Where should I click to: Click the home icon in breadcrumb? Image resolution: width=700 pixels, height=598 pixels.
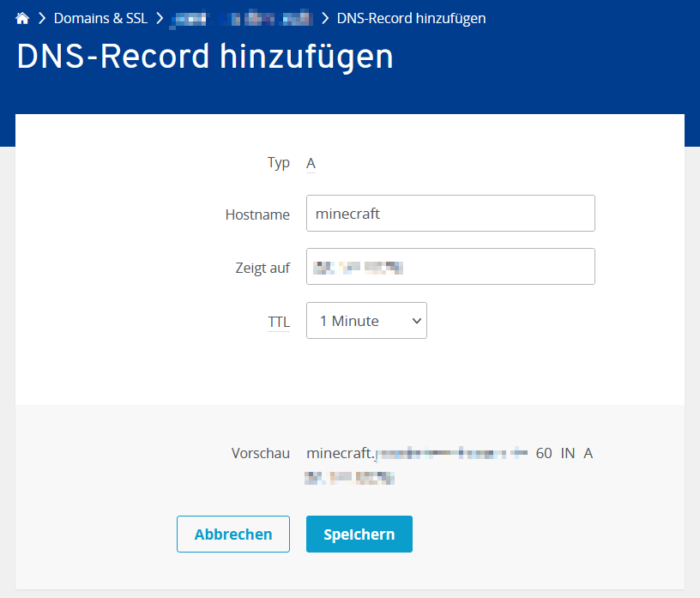[22, 18]
